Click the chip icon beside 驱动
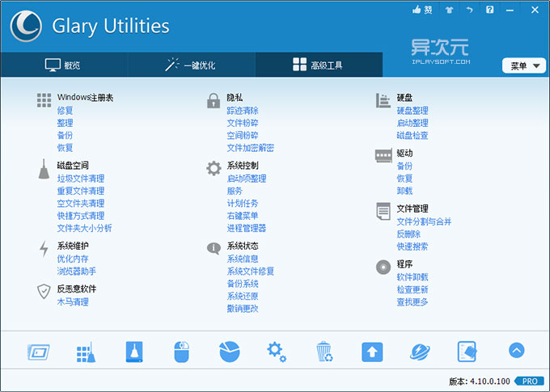 click(x=383, y=156)
